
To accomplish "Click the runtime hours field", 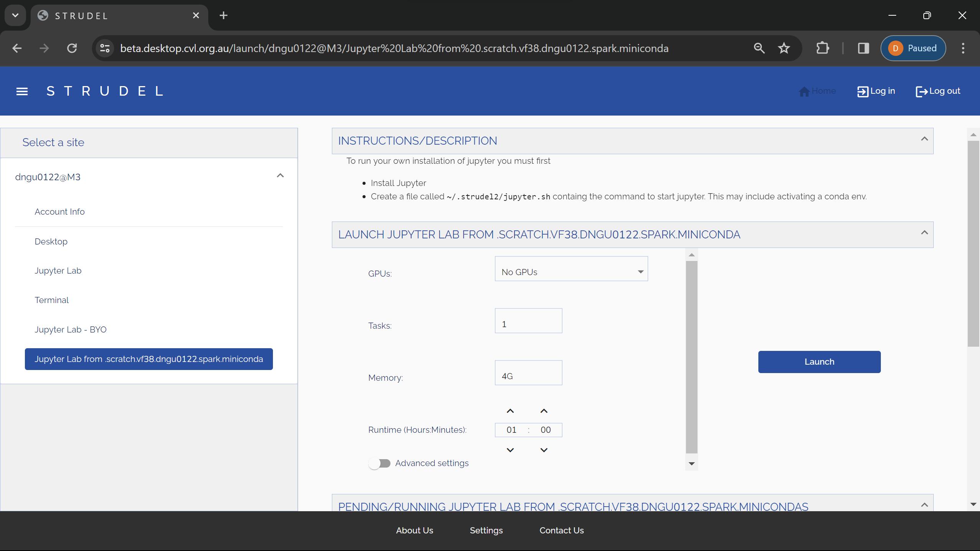I will coord(511,430).
